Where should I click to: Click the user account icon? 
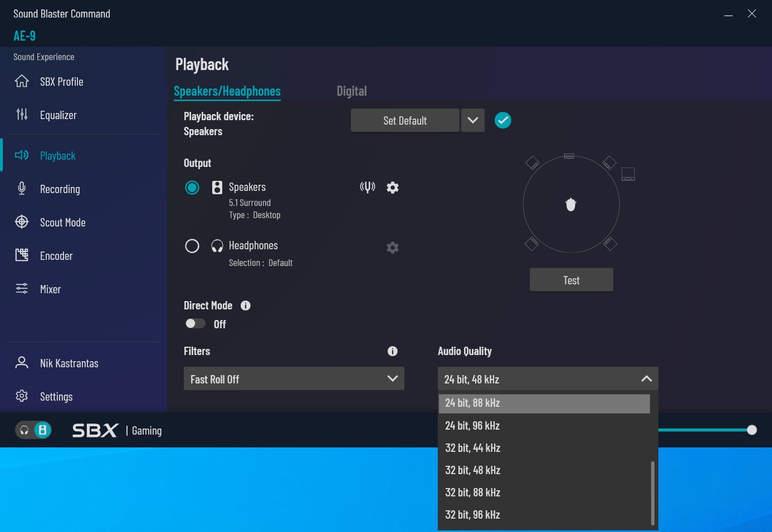[x=22, y=363]
